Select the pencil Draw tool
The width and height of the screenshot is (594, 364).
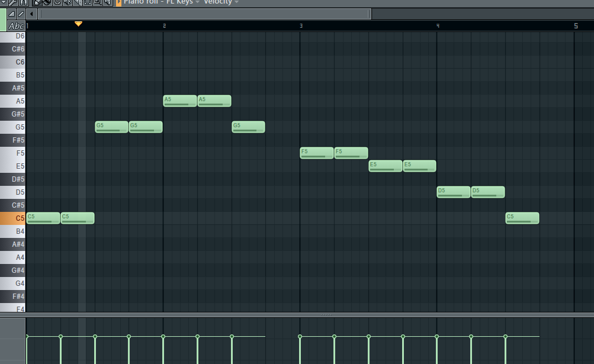(x=37, y=2)
